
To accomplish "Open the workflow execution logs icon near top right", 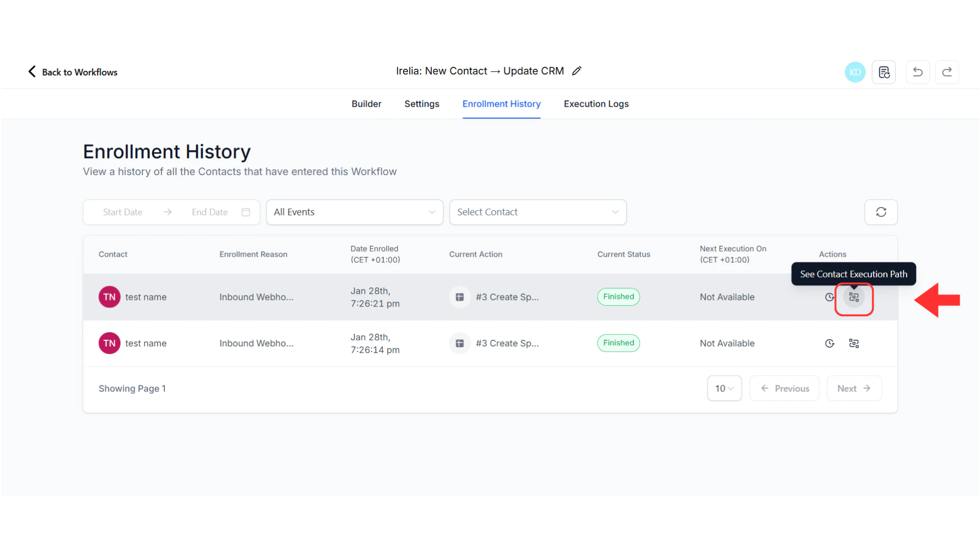I will coord(884,72).
